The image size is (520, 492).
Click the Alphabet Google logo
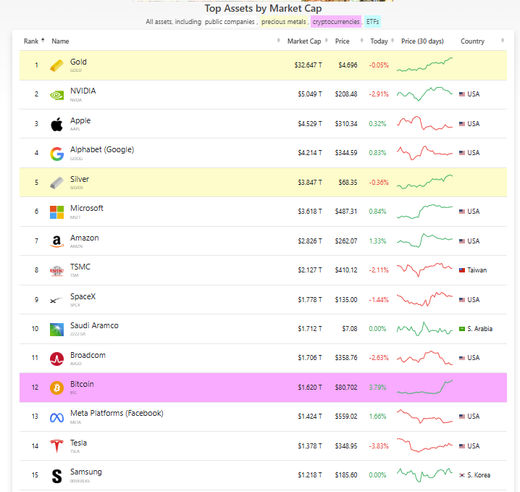tap(57, 154)
